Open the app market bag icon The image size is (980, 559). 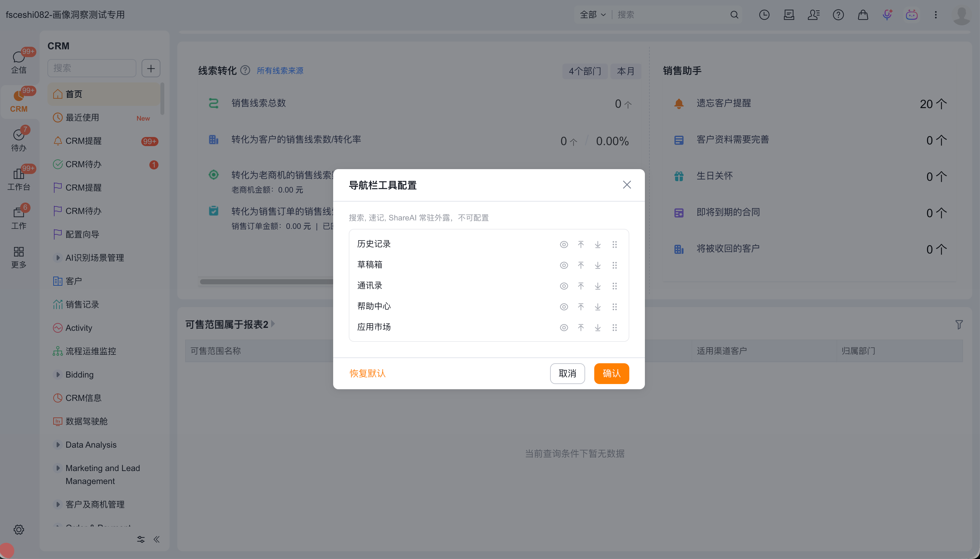tap(862, 15)
